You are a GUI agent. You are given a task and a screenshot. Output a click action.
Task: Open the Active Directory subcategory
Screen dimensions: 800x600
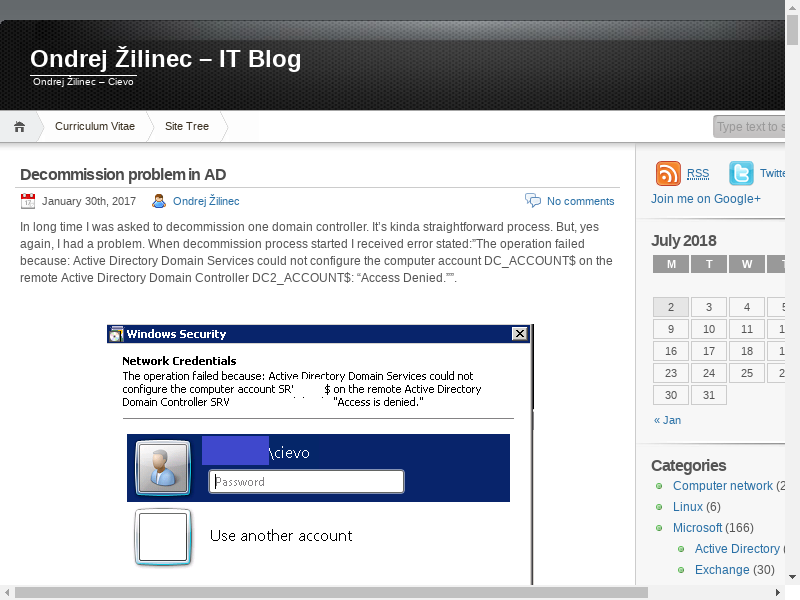pos(737,548)
